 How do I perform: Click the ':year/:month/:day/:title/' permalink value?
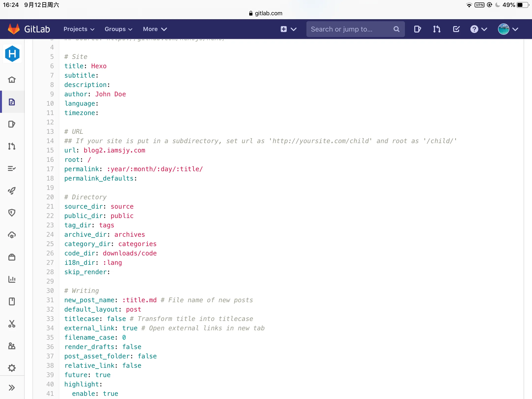tap(155, 169)
